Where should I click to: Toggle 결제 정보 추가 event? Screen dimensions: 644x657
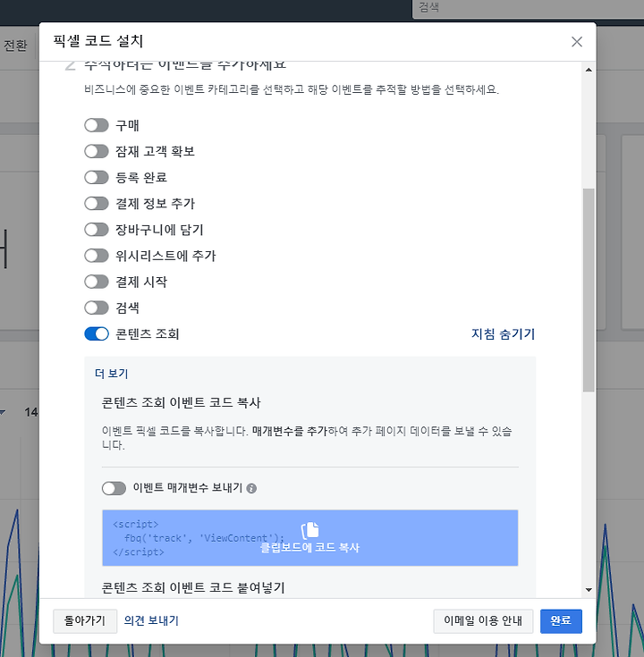tap(97, 204)
